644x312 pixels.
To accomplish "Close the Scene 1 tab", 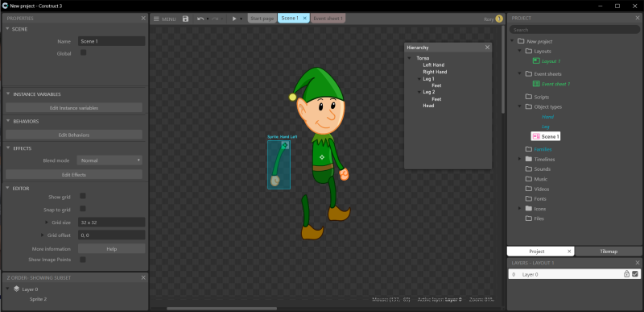I will (305, 19).
